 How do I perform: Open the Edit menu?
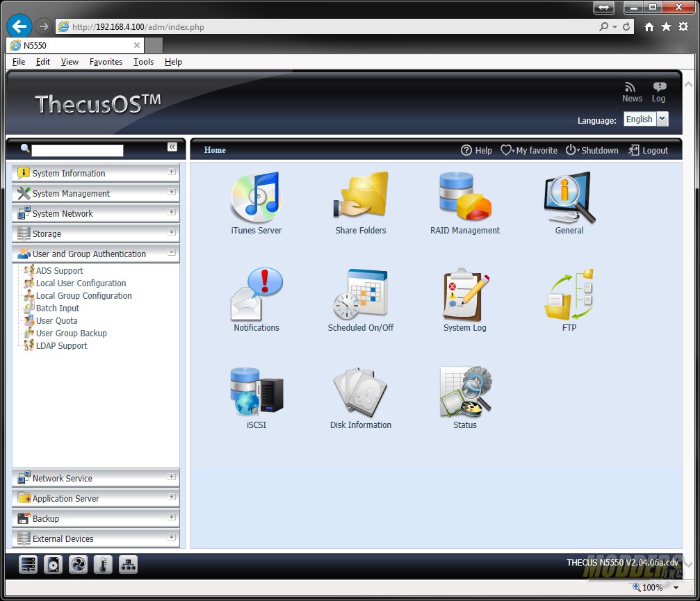tap(43, 62)
